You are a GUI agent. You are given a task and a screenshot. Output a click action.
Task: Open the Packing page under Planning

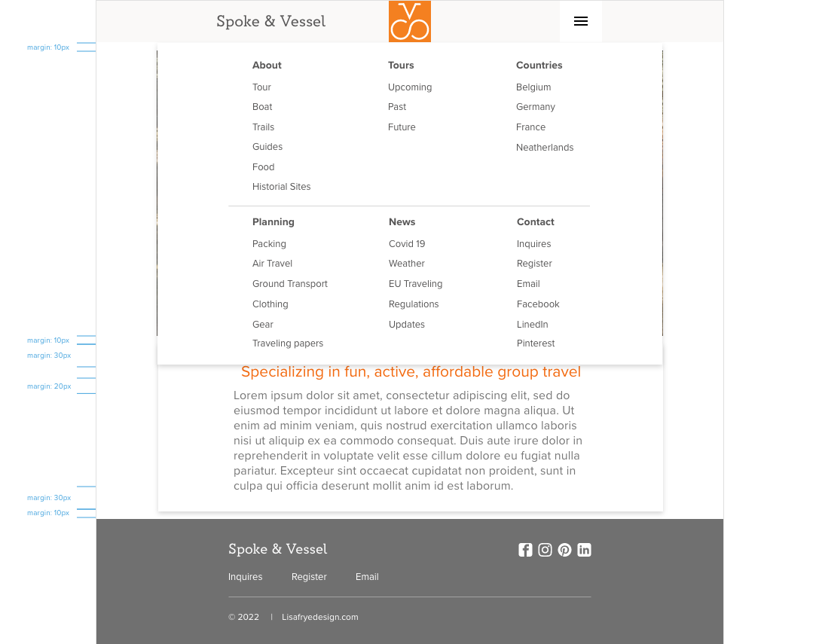(x=269, y=244)
